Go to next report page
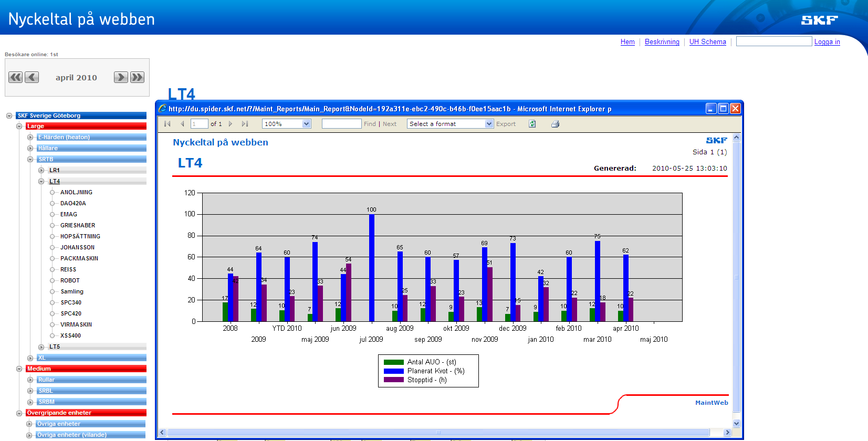Viewport: 868px width, 441px height. [230, 124]
